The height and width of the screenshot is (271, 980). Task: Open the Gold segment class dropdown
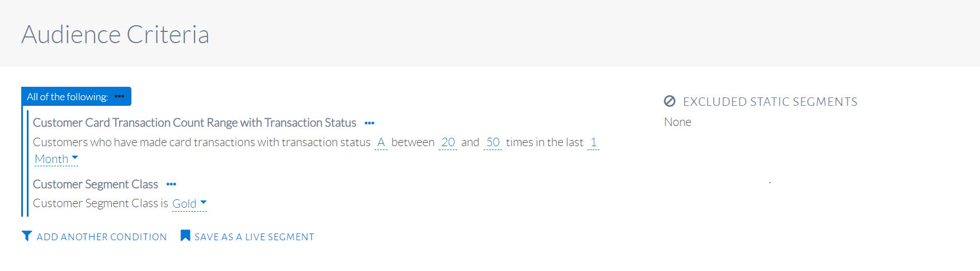pyautogui.click(x=184, y=204)
